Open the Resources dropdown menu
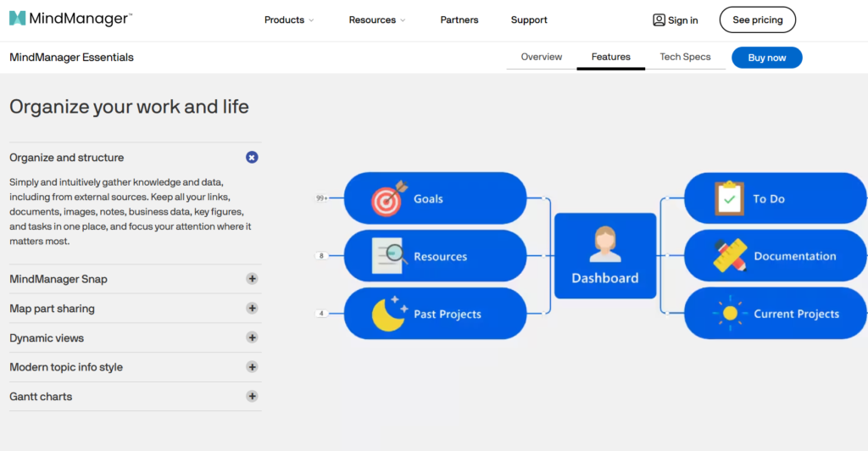 tap(377, 19)
